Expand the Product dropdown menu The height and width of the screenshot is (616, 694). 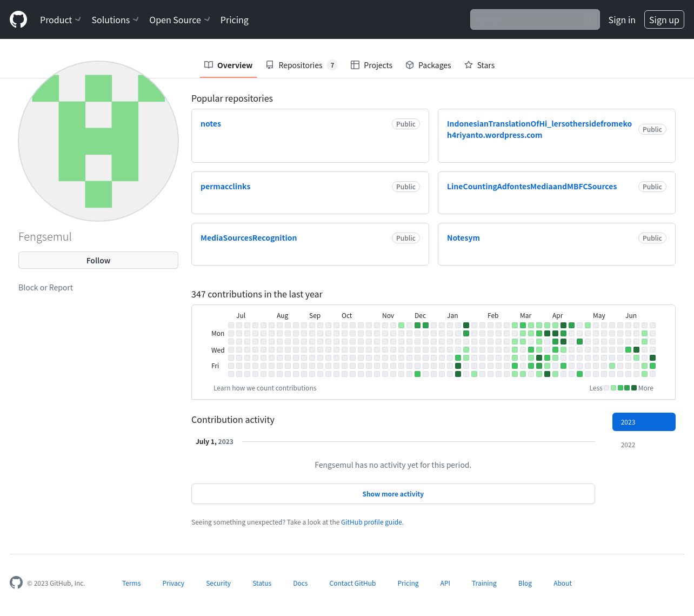pos(60,19)
